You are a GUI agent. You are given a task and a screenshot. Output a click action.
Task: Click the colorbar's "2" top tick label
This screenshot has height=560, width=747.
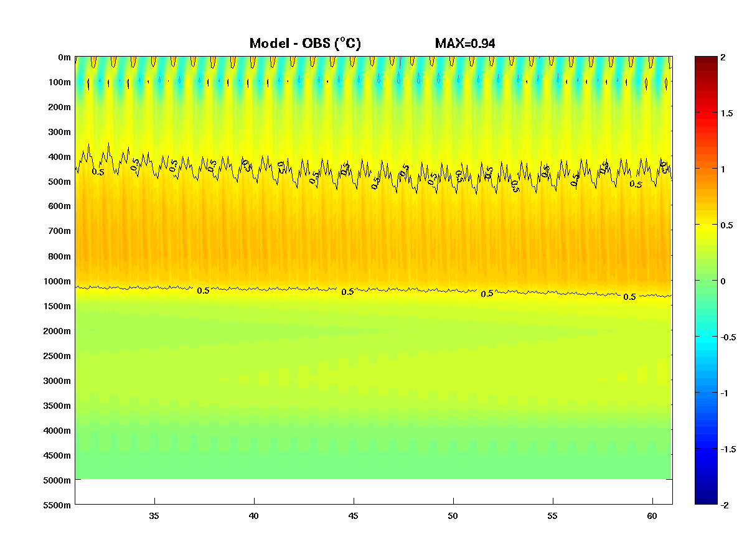(x=723, y=57)
